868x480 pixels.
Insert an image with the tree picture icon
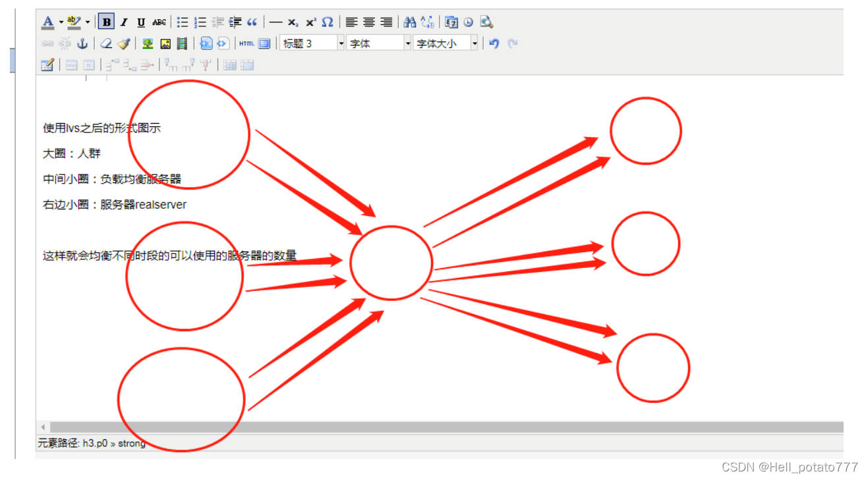click(148, 44)
